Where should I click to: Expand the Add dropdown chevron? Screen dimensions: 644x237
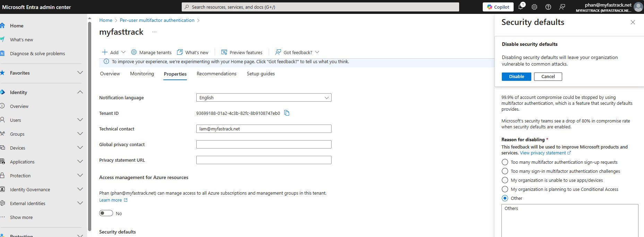[x=123, y=52]
